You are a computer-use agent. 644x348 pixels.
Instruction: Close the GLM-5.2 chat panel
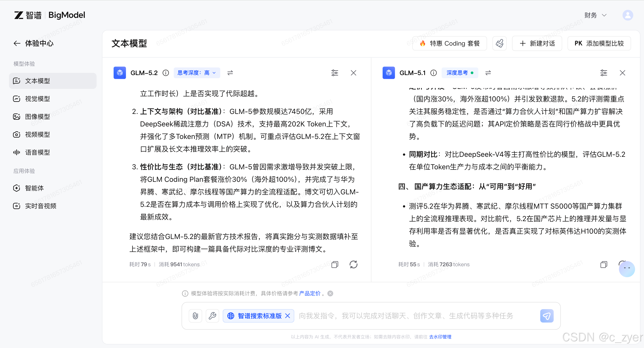[354, 73]
